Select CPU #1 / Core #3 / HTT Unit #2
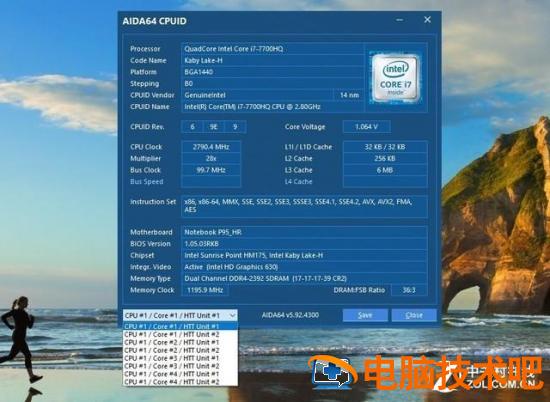 pos(180,366)
